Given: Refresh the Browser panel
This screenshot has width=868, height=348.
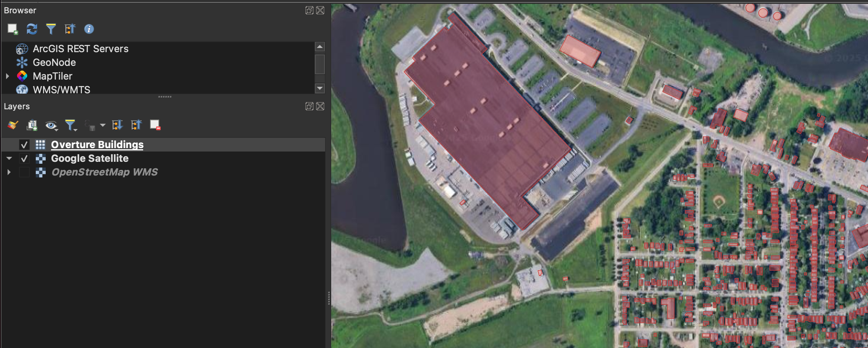Looking at the screenshot, I should coord(32,29).
